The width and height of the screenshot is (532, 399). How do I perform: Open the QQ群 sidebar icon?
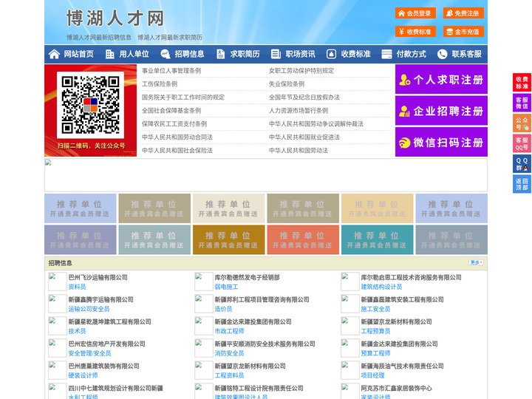[x=522, y=164]
